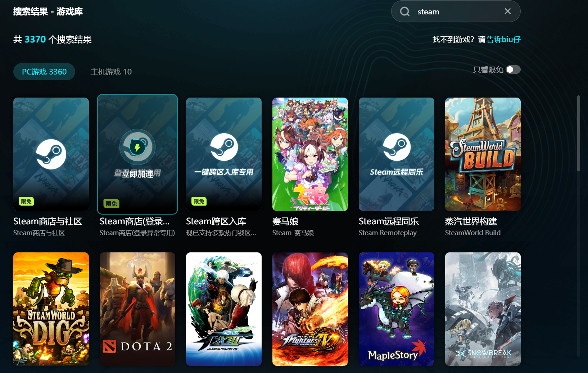588x373 pixels.
Task: Click the 限免 badge on Steam商店与社区
Action: (x=26, y=201)
